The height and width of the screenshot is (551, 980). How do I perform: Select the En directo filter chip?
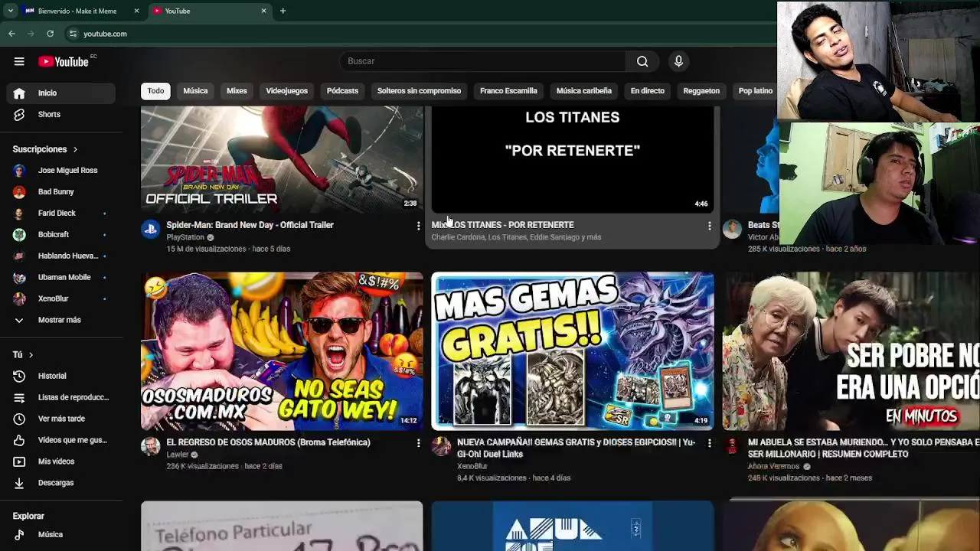coord(647,91)
